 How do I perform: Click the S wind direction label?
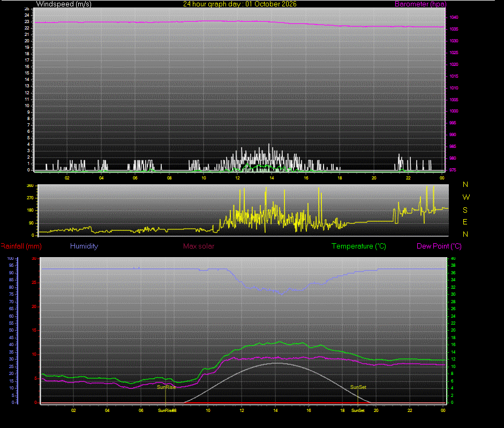(x=465, y=210)
